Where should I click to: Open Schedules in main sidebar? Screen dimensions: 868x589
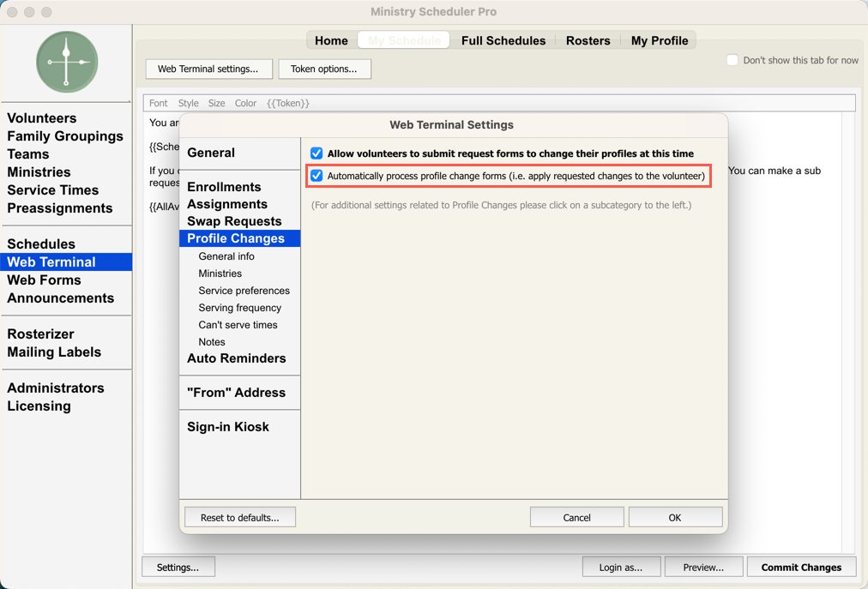point(66,244)
